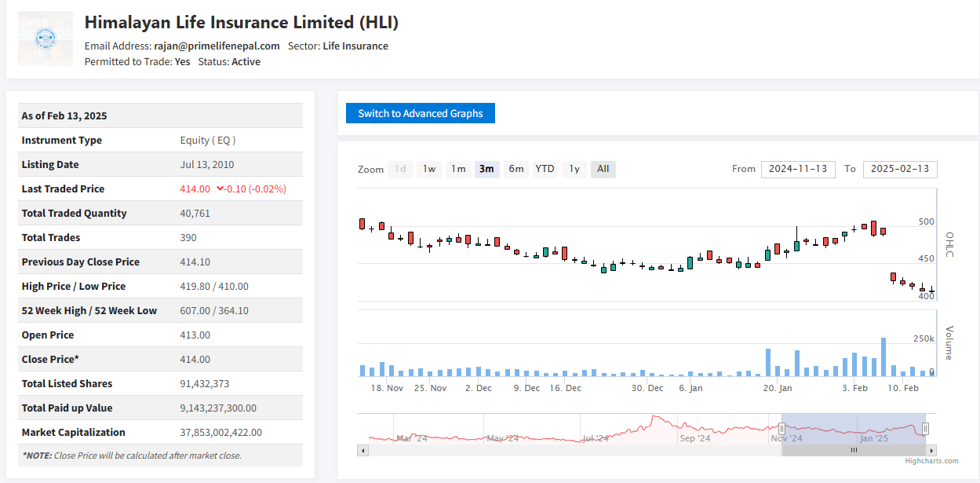Screen dimensions: 980x483
Task: Click the navigator scrollbar right arrow
Action: [x=931, y=451]
